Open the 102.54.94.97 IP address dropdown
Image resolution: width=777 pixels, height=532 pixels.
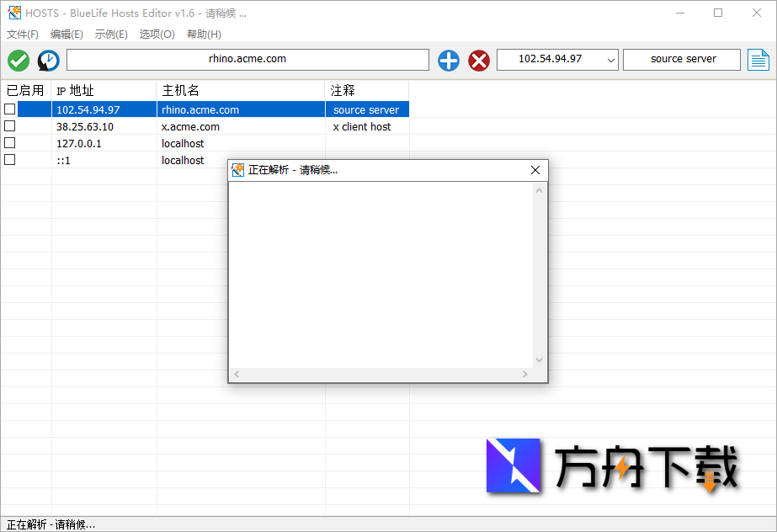coord(609,60)
